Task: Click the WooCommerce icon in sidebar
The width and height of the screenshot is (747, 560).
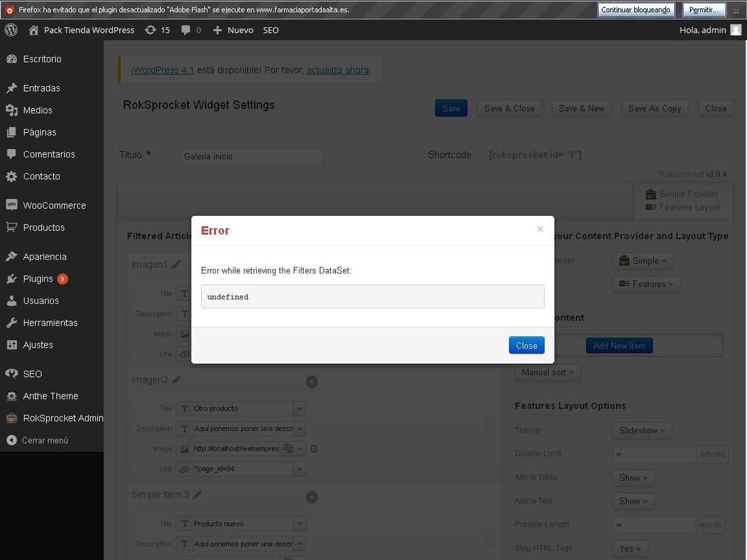Action: 12,205
